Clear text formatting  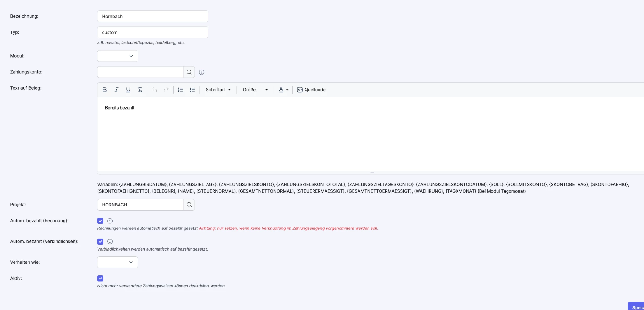[140, 90]
